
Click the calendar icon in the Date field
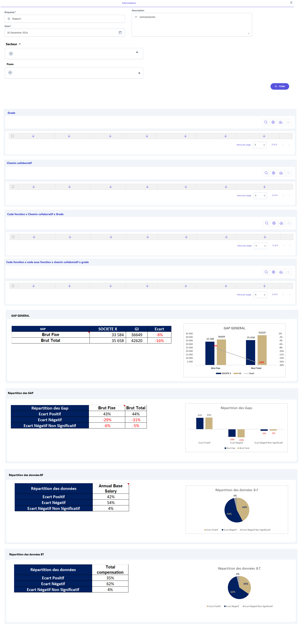tap(120, 33)
